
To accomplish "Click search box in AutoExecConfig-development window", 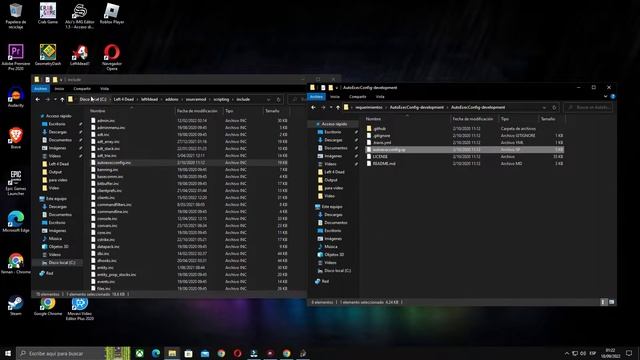I will [x=588, y=107].
